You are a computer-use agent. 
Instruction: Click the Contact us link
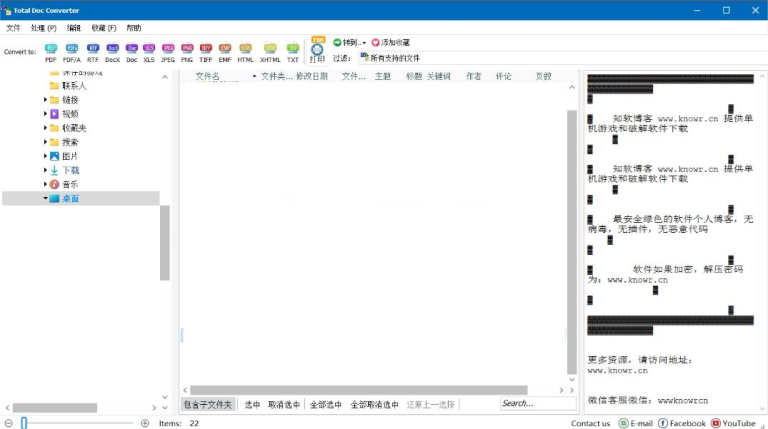pos(590,423)
